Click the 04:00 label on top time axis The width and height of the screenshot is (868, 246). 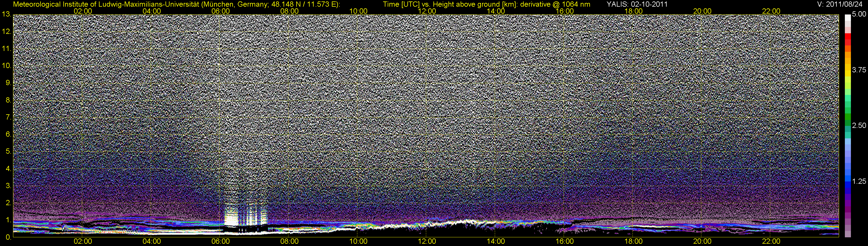152,11
